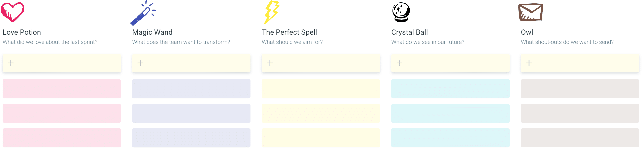Select the second light blue Crystal Ball card
This screenshot has height=150, width=644.
[450, 113]
